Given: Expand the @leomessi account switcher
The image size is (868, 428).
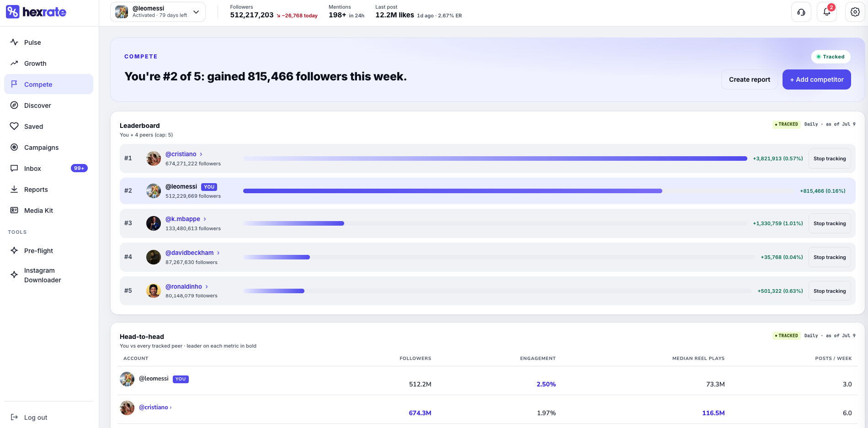Looking at the screenshot, I should 158,12.
